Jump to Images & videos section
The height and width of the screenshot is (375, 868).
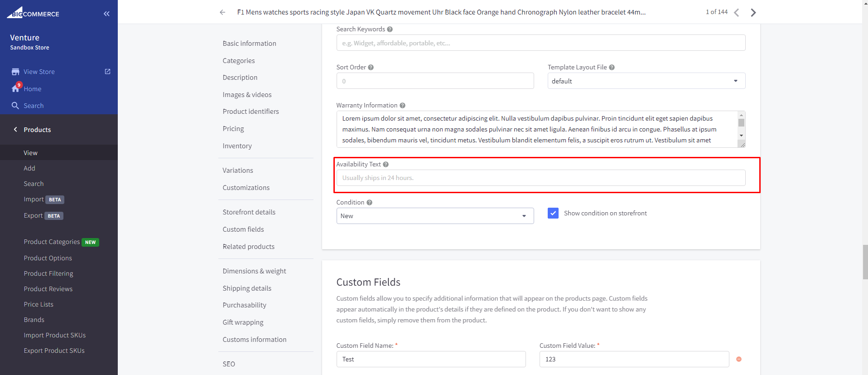coord(247,95)
